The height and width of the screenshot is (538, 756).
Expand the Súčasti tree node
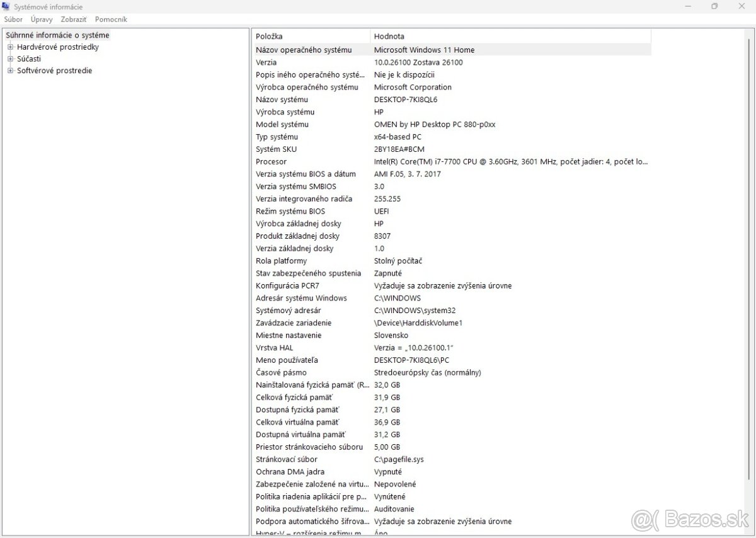coord(10,59)
